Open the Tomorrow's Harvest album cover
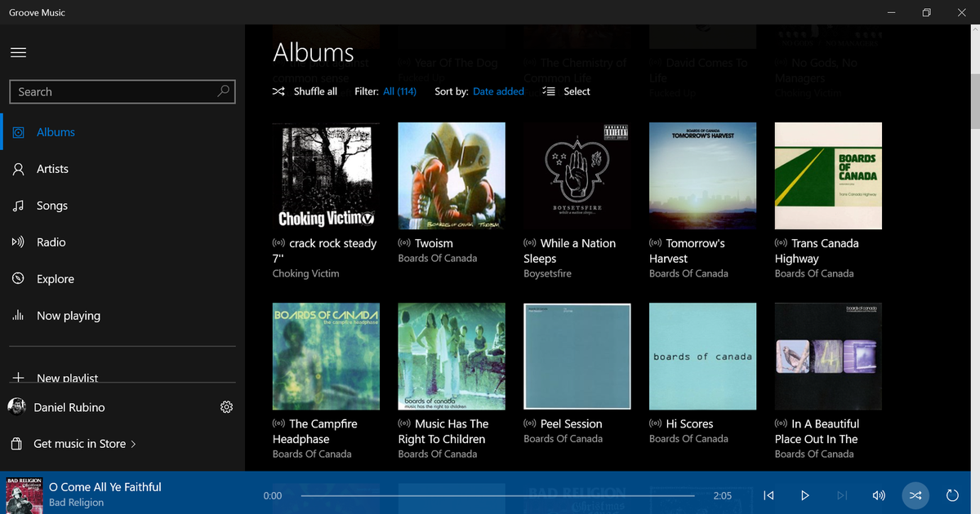980x514 pixels. click(702, 176)
